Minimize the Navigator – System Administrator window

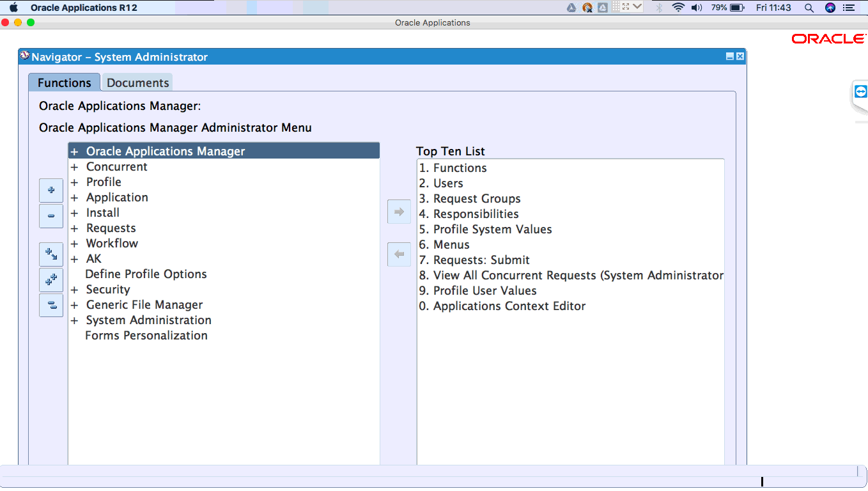730,56
